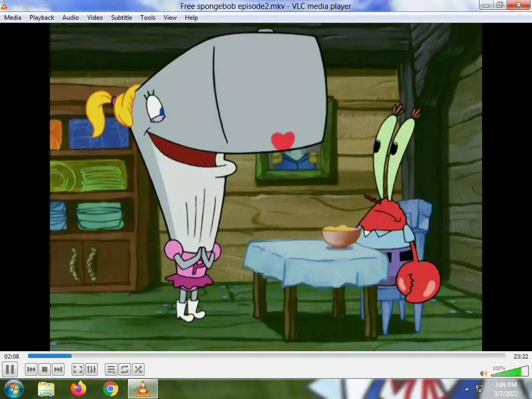Open the Subtitle menu
The width and height of the screenshot is (532, 399).
(122, 18)
